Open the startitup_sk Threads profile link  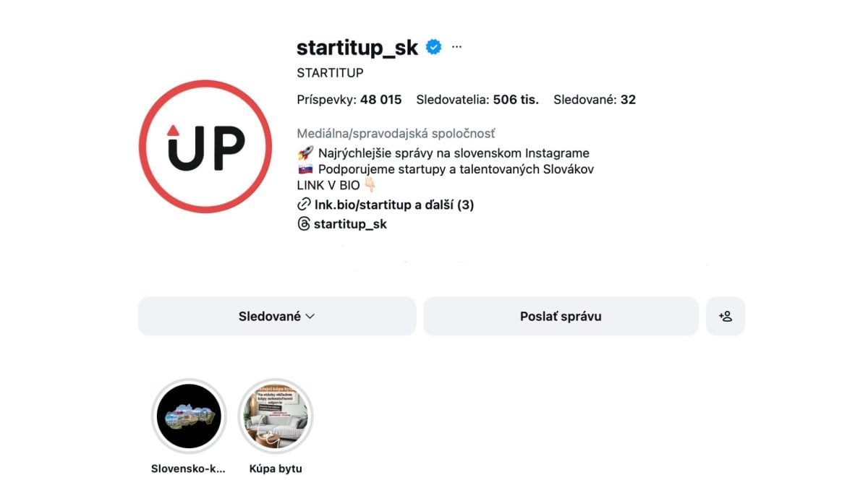(350, 224)
